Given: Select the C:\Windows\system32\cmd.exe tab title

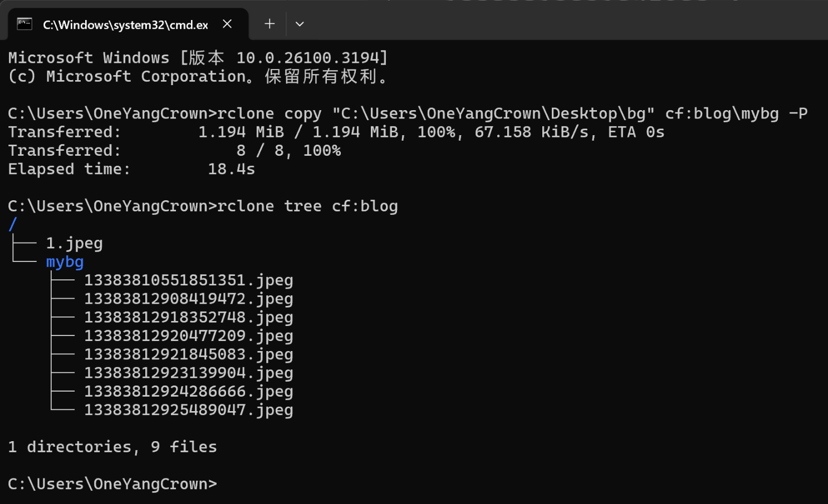Looking at the screenshot, I should 125,25.
